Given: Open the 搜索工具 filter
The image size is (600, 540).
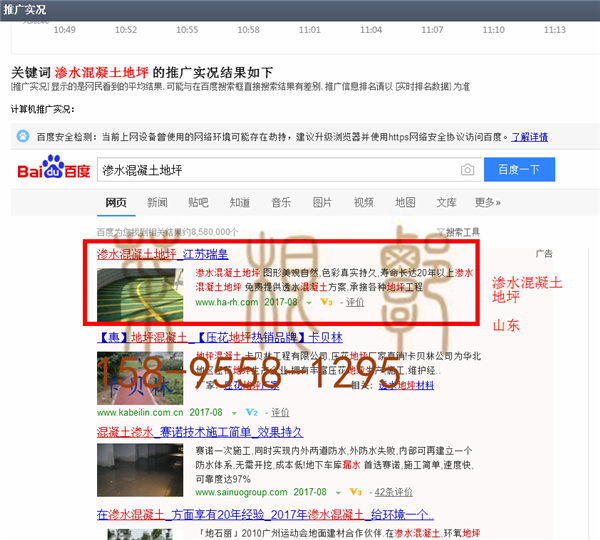Looking at the screenshot, I should coord(458,232).
